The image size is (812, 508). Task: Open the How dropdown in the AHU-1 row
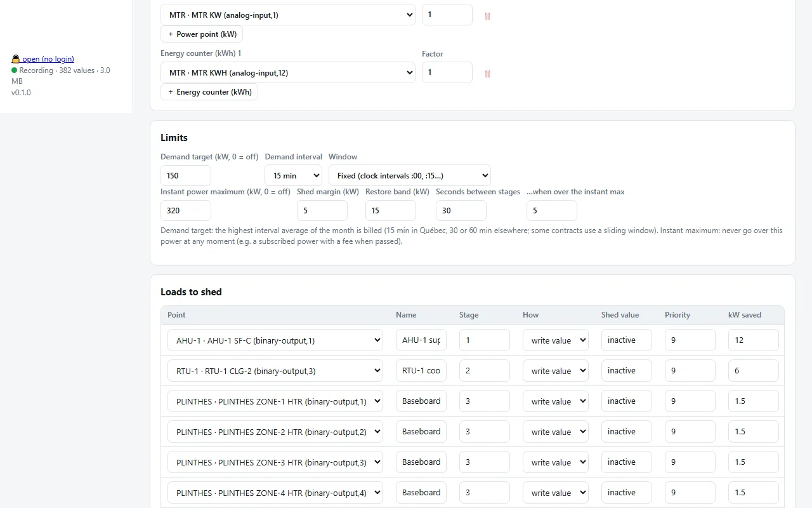(x=556, y=340)
